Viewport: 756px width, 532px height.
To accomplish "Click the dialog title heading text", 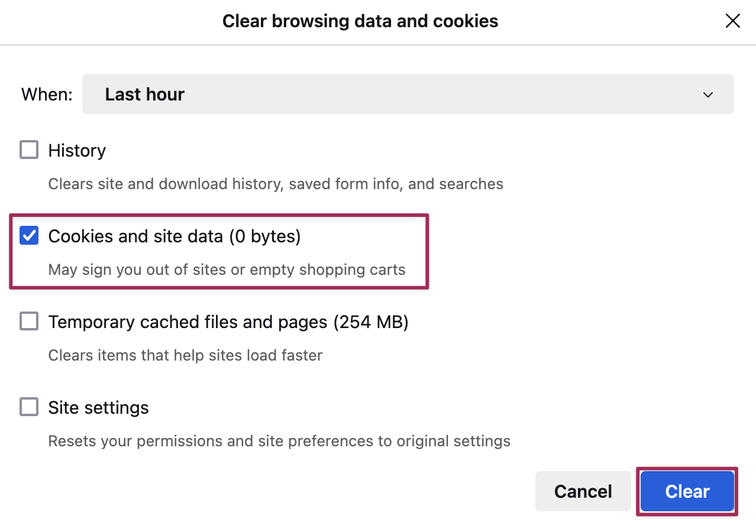I will (x=360, y=22).
